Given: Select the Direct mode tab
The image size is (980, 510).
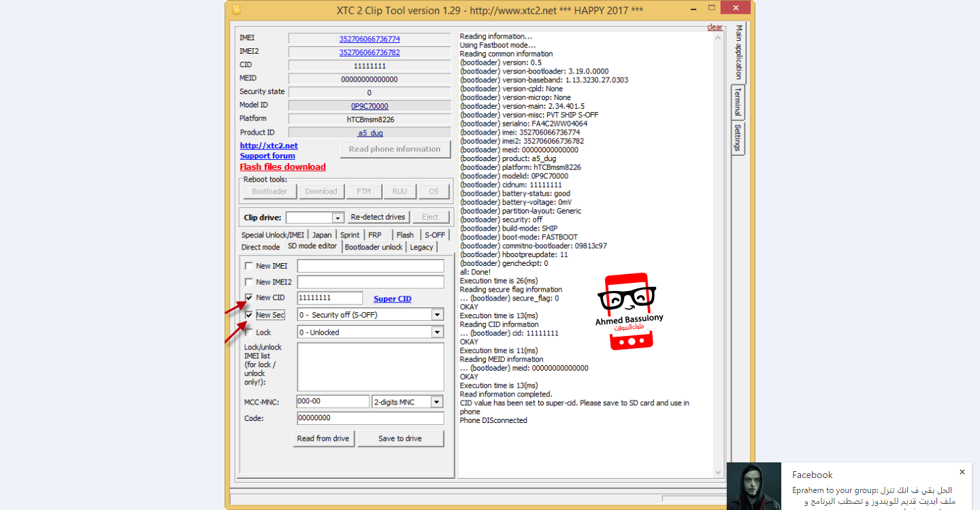Looking at the screenshot, I should [261, 247].
